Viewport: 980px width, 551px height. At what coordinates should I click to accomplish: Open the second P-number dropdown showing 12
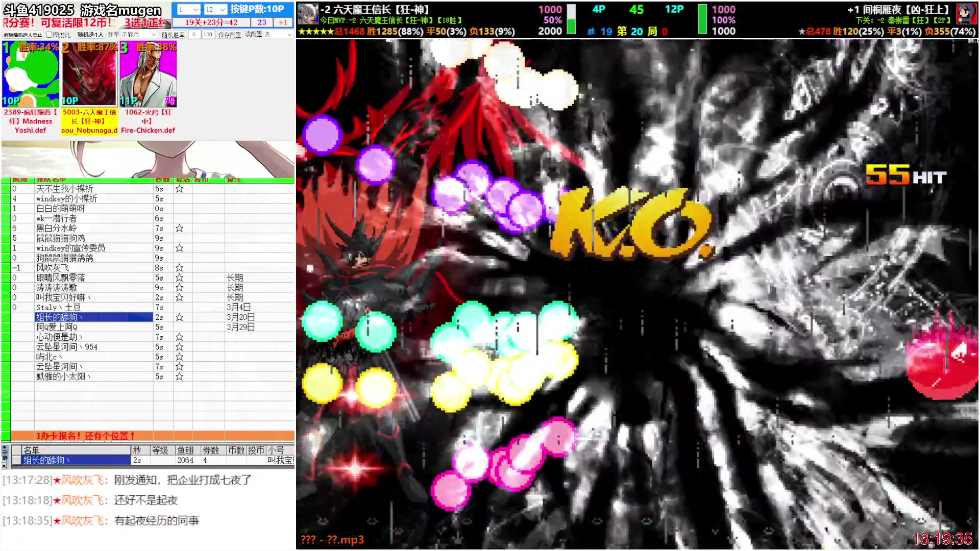click(215, 9)
